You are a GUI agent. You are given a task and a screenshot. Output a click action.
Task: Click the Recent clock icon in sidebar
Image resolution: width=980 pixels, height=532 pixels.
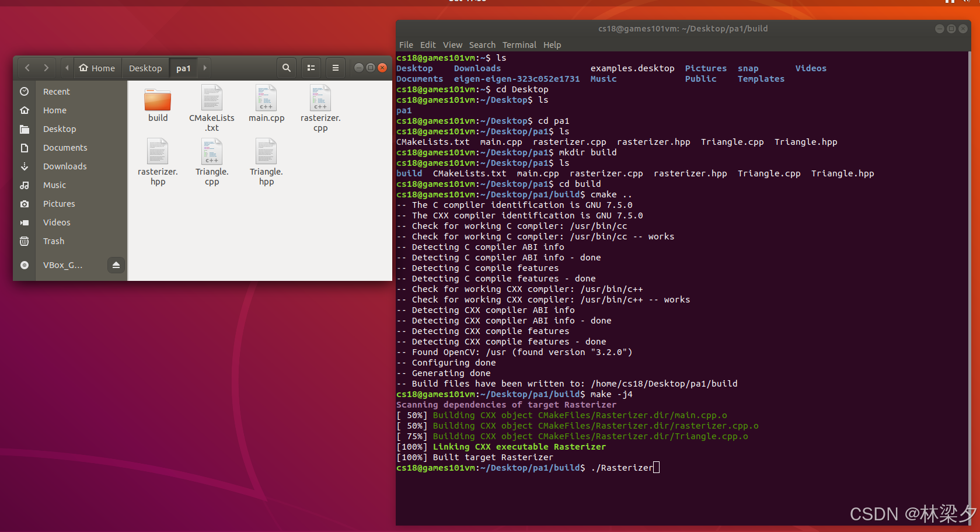coord(25,92)
